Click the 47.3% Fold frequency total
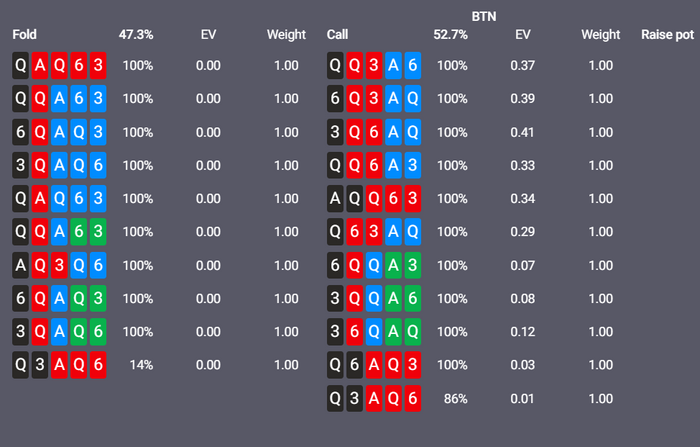 136,35
